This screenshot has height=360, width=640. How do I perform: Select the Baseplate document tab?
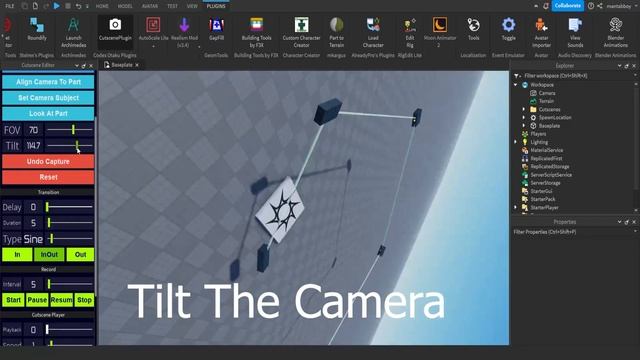tap(122, 65)
